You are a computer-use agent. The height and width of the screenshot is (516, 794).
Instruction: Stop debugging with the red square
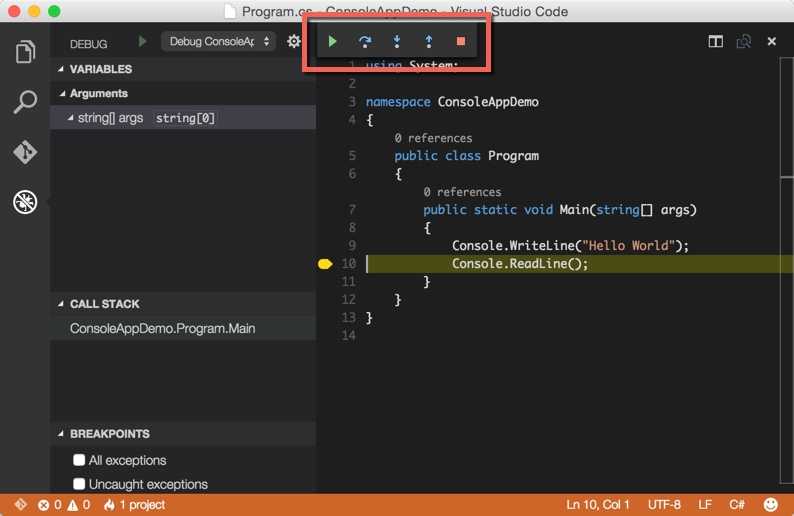460,41
